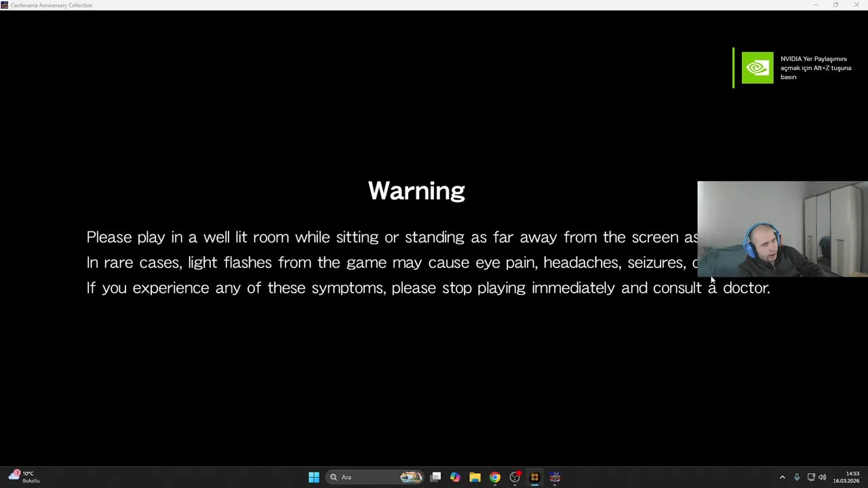Viewport: 868px width, 488px height.
Task: Click the Warning heading text
Action: (x=416, y=191)
